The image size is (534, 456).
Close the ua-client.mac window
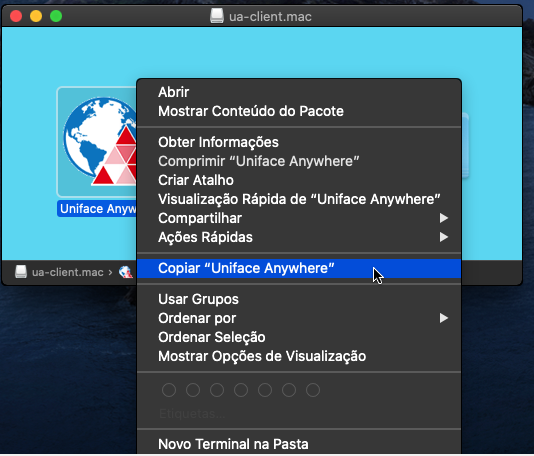coord(16,16)
